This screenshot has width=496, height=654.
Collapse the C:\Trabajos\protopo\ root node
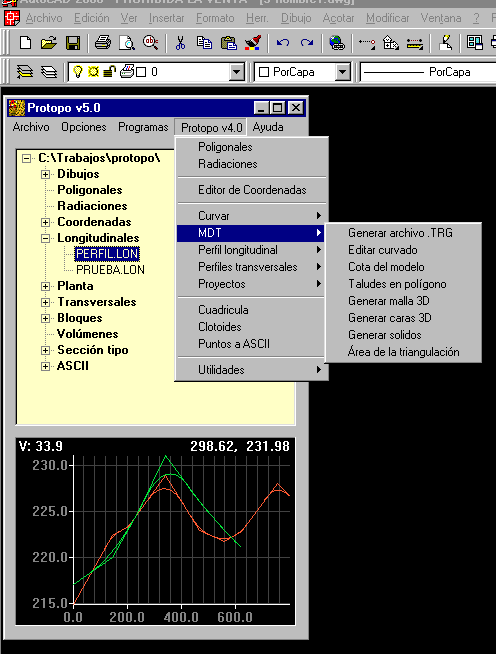click(x=27, y=158)
